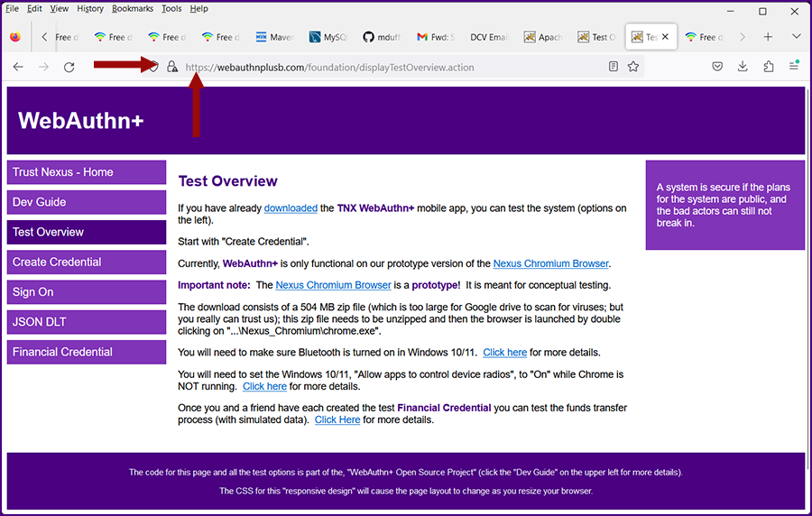Click the Create Credential sidebar button
Screen dimensions: 812x516
point(87,263)
